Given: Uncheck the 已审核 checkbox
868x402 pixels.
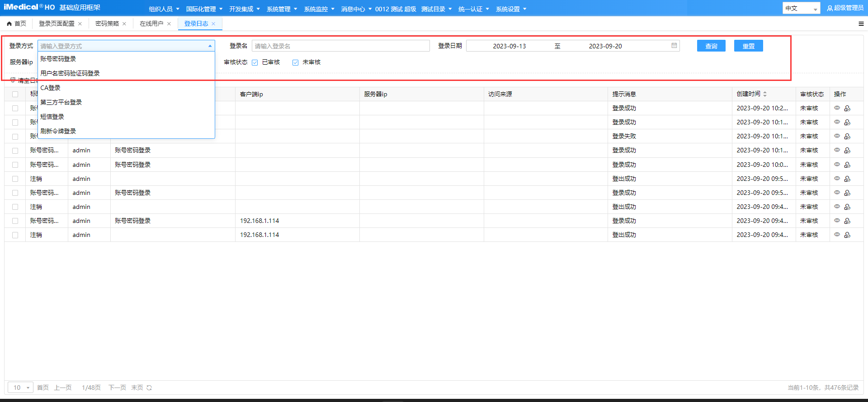Looking at the screenshot, I should pyautogui.click(x=255, y=62).
